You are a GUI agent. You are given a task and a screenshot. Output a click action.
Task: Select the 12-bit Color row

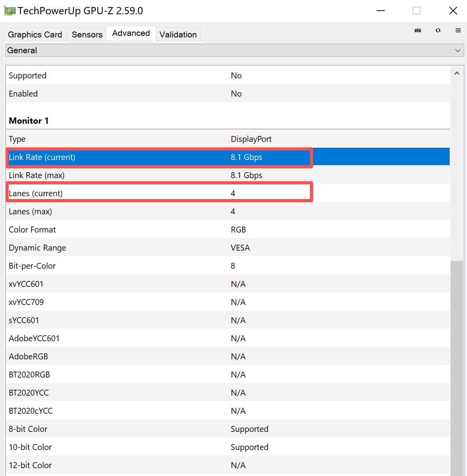click(228, 465)
